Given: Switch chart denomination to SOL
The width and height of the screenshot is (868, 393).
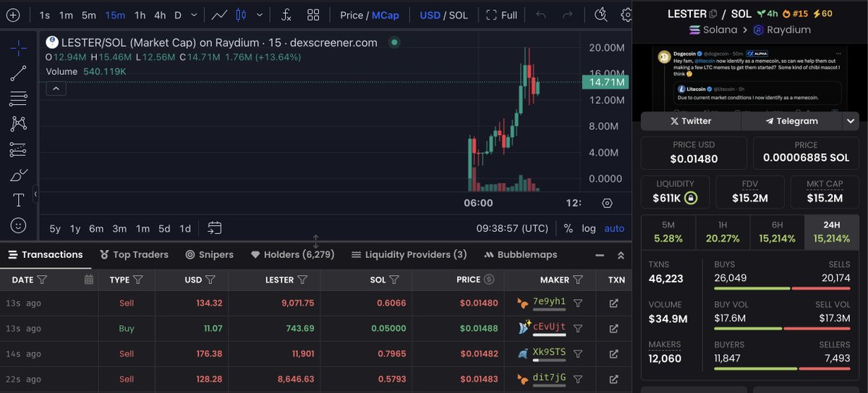Looking at the screenshot, I should click(458, 14).
